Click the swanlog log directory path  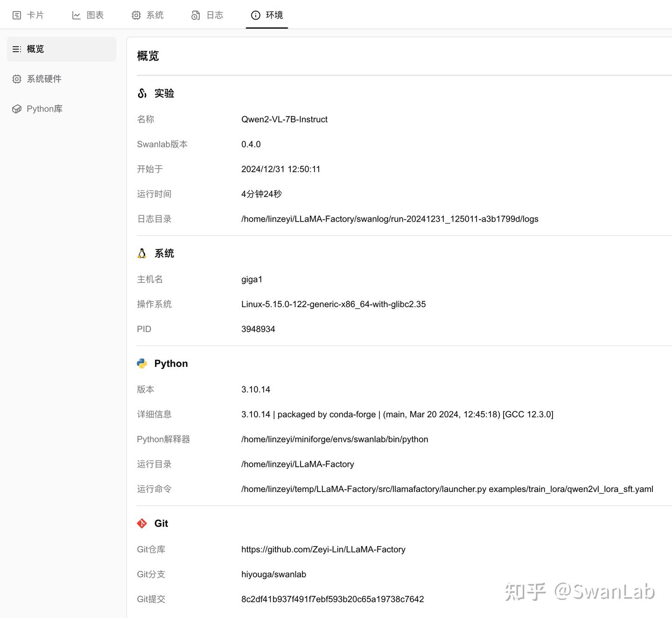coord(390,219)
